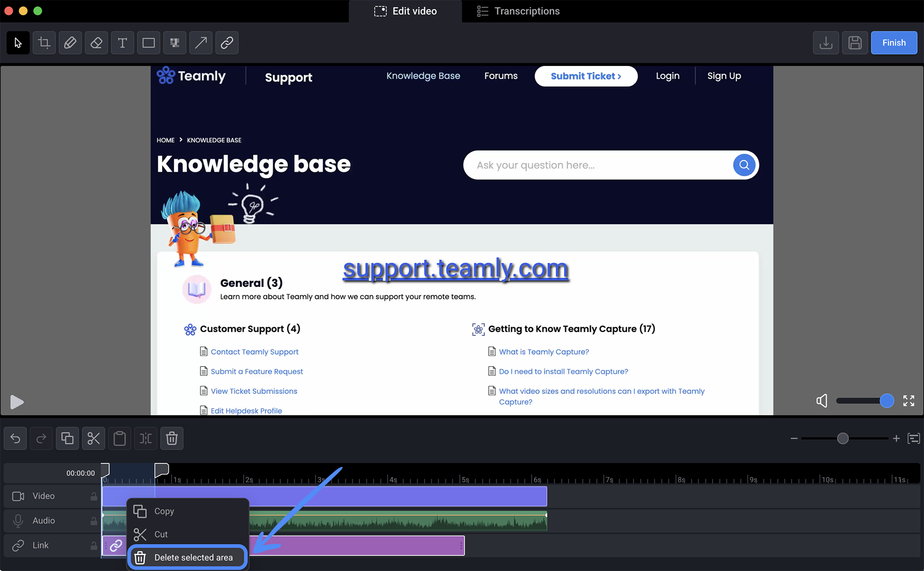Select the pointer cursor tool
The height and width of the screenshot is (571, 924).
click(x=18, y=43)
